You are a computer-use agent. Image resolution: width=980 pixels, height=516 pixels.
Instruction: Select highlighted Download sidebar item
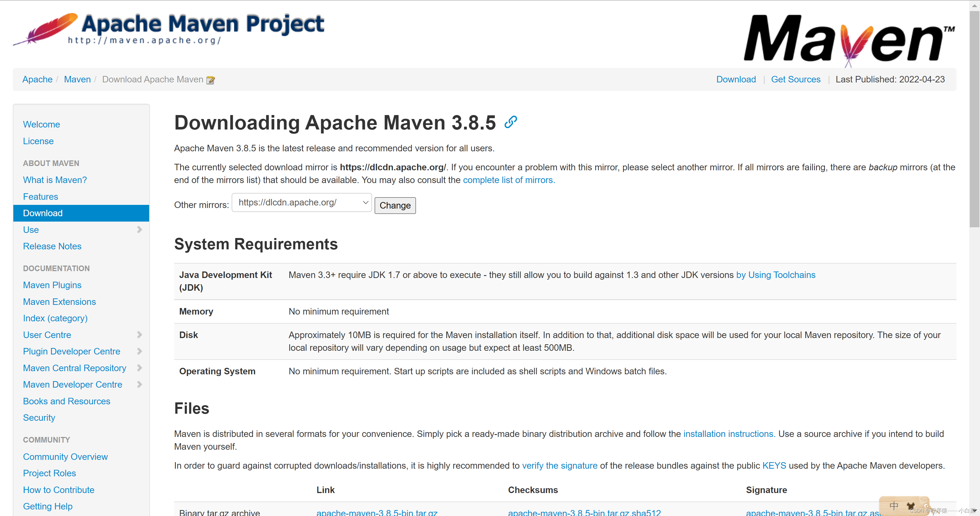[x=81, y=213]
